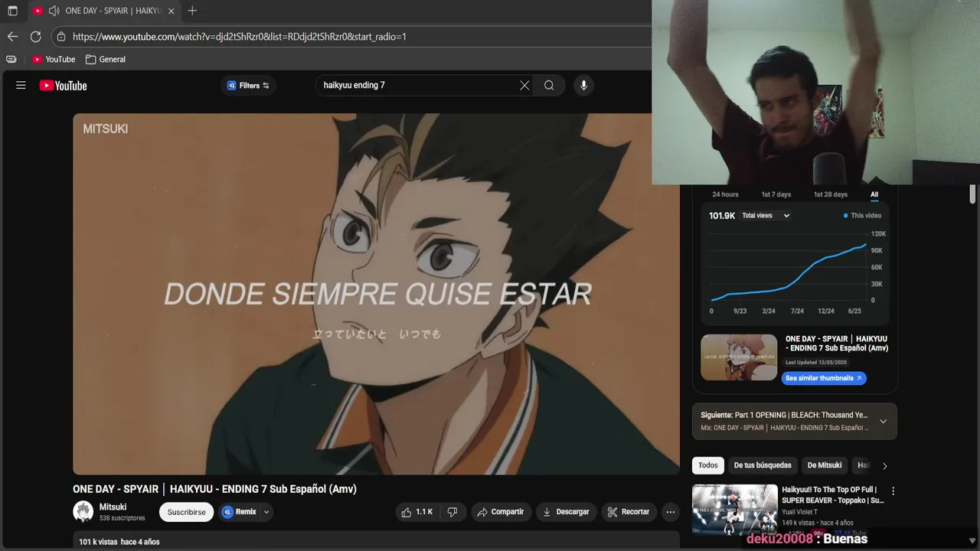Show more chips with right arrow

coord(884,465)
